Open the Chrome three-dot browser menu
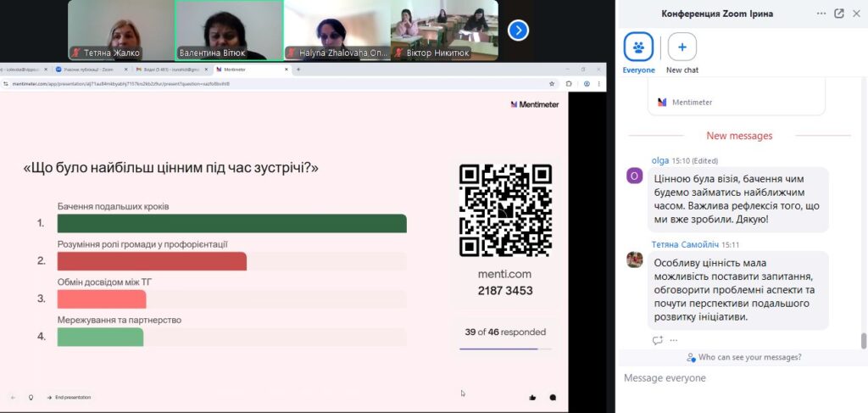This screenshot has width=868, height=413. [600, 84]
